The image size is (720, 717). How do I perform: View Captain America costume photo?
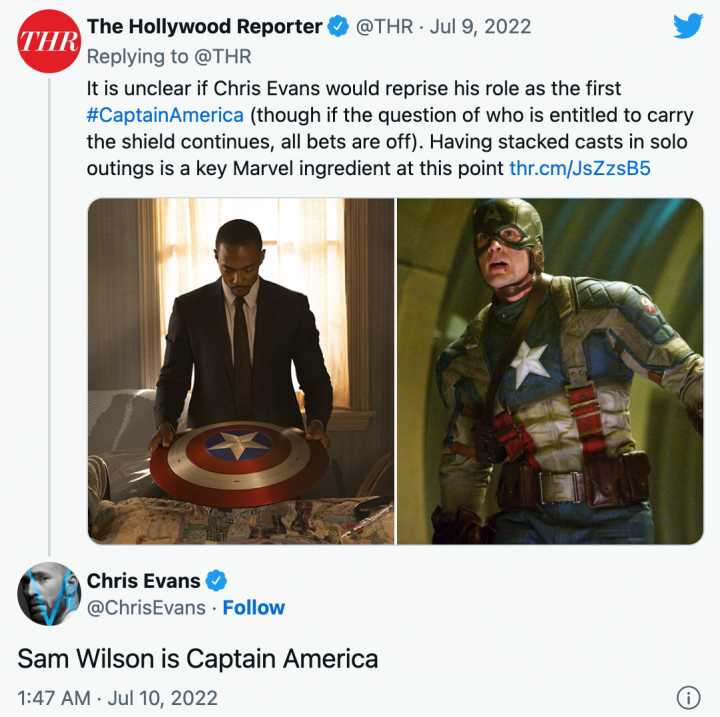[550, 371]
